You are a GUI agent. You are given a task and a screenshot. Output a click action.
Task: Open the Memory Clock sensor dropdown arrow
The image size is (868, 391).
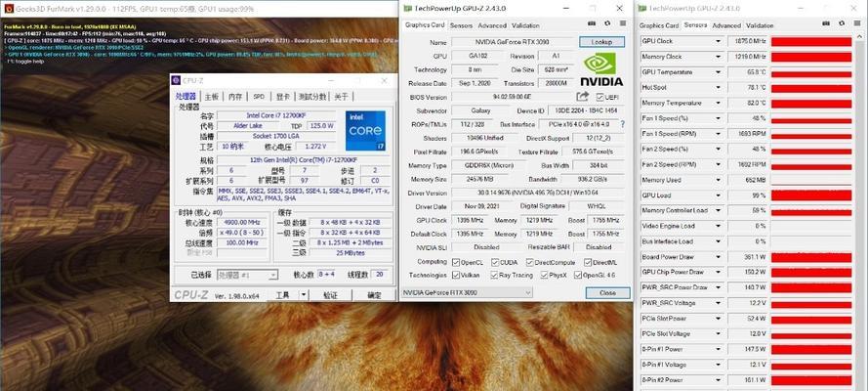point(718,57)
